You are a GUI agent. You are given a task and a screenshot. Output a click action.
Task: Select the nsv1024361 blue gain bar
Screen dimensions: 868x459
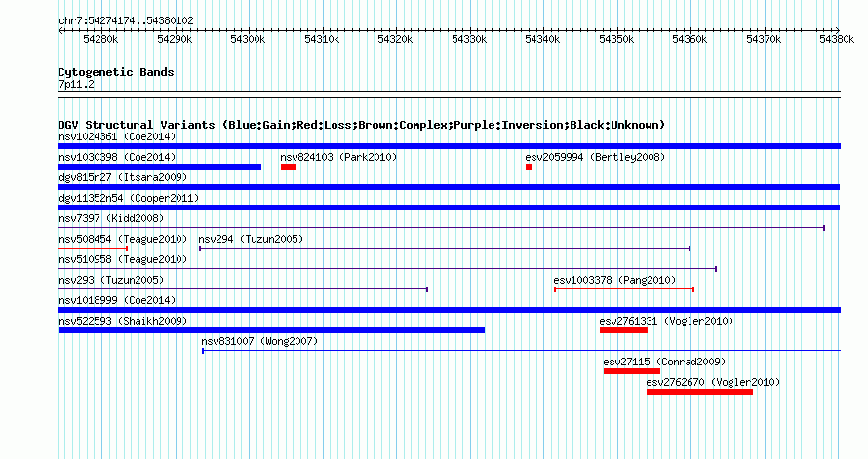pos(449,146)
